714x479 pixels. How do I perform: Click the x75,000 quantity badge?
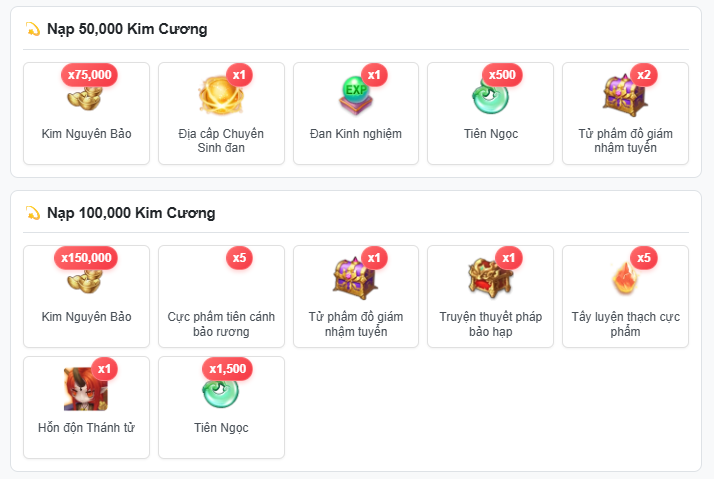(89, 75)
